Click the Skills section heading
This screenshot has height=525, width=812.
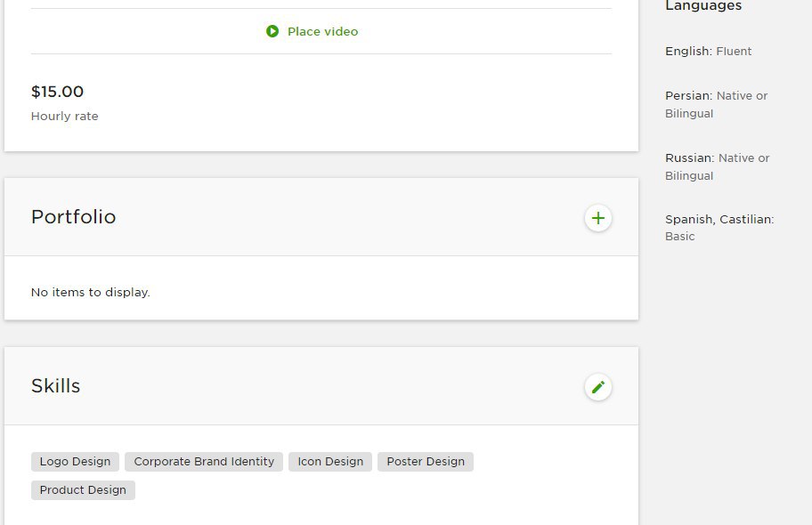coord(55,386)
